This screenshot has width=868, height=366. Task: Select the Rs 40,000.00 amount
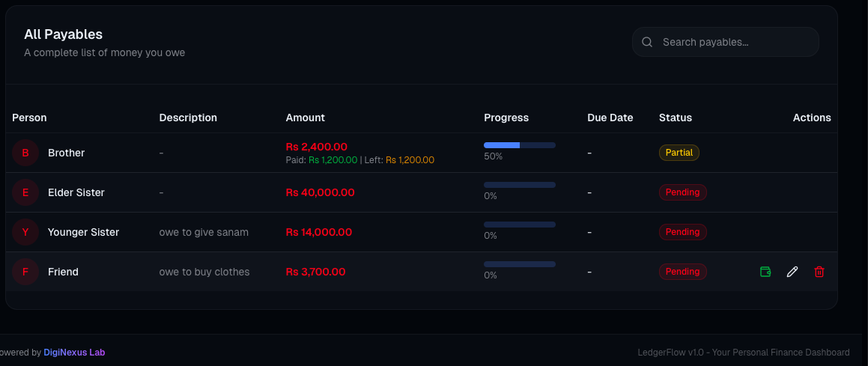(x=321, y=192)
